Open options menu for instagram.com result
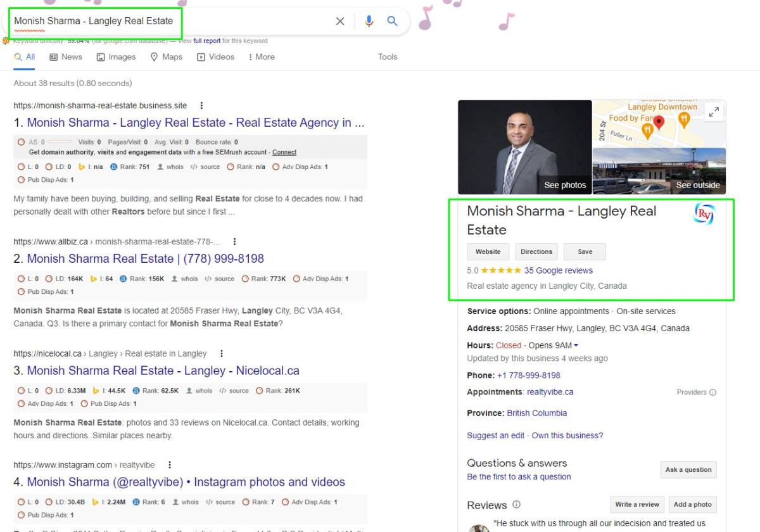Screen dimensions: 760x532 coord(169,465)
